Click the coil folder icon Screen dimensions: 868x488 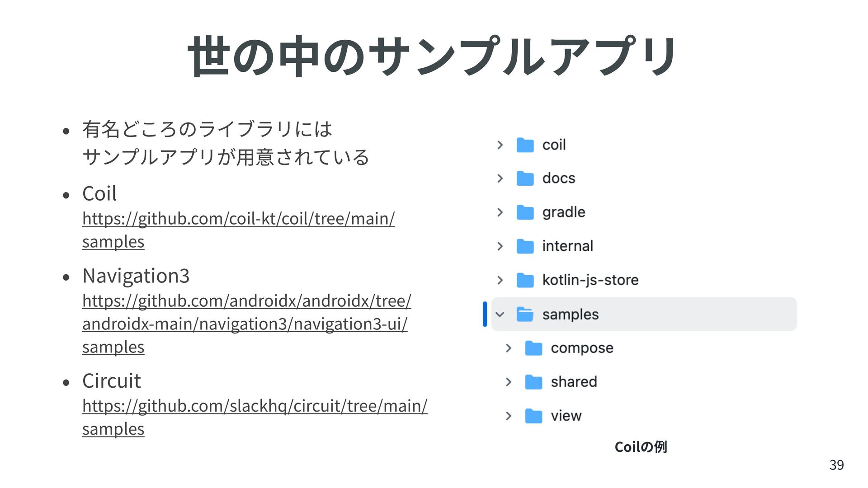525,145
